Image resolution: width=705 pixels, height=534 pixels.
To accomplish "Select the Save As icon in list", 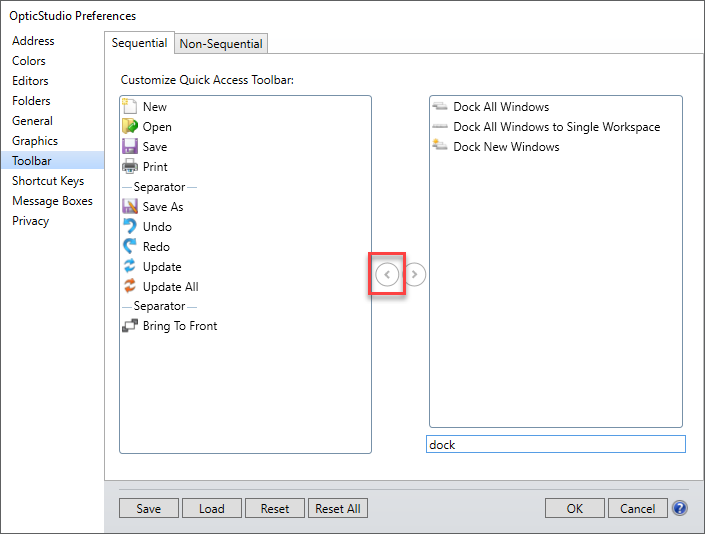I will (x=129, y=206).
